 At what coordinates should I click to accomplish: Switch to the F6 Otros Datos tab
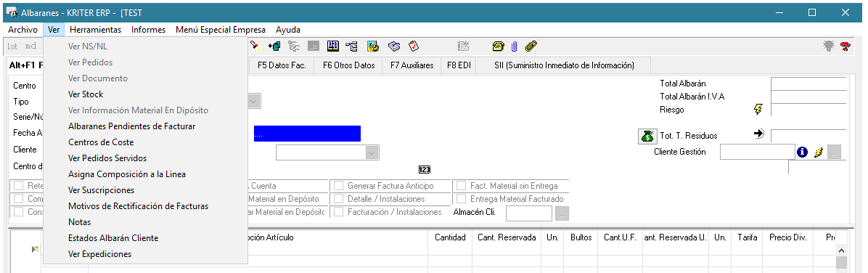tap(349, 65)
